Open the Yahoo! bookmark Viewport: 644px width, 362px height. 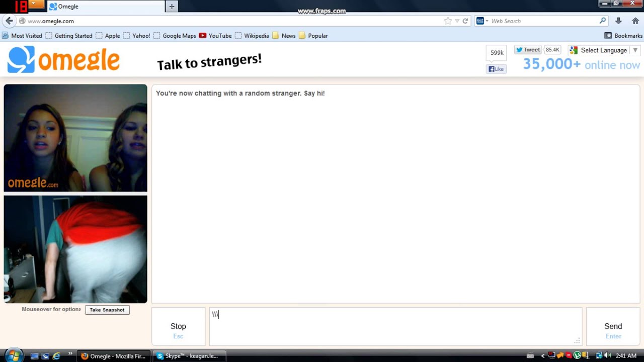click(137, 36)
